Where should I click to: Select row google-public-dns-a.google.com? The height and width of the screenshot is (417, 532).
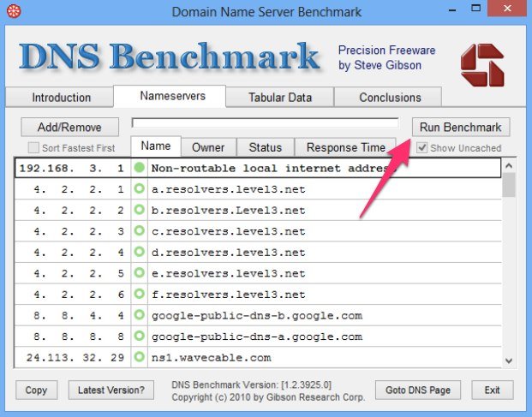(x=258, y=337)
